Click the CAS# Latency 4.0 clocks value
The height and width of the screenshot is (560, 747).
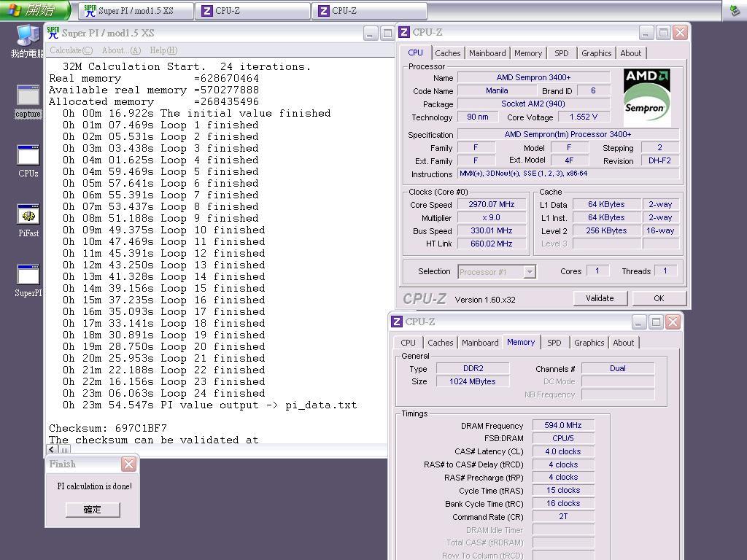pyautogui.click(x=563, y=451)
